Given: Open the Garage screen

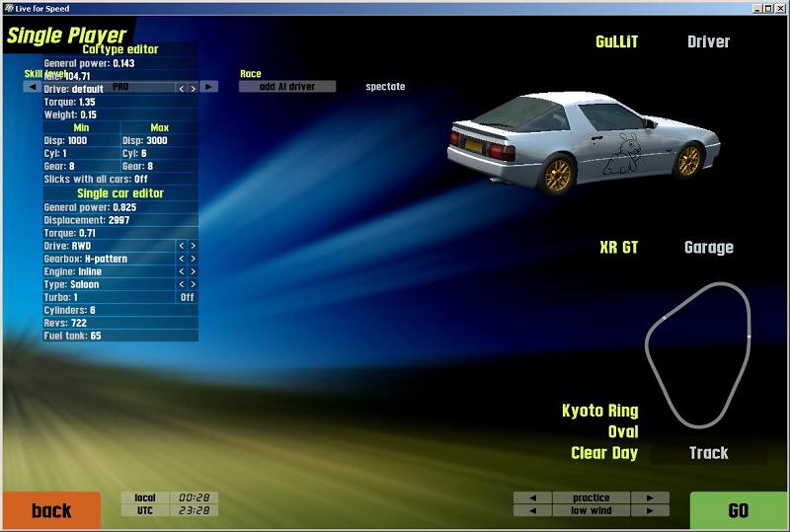Looking at the screenshot, I should [708, 248].
